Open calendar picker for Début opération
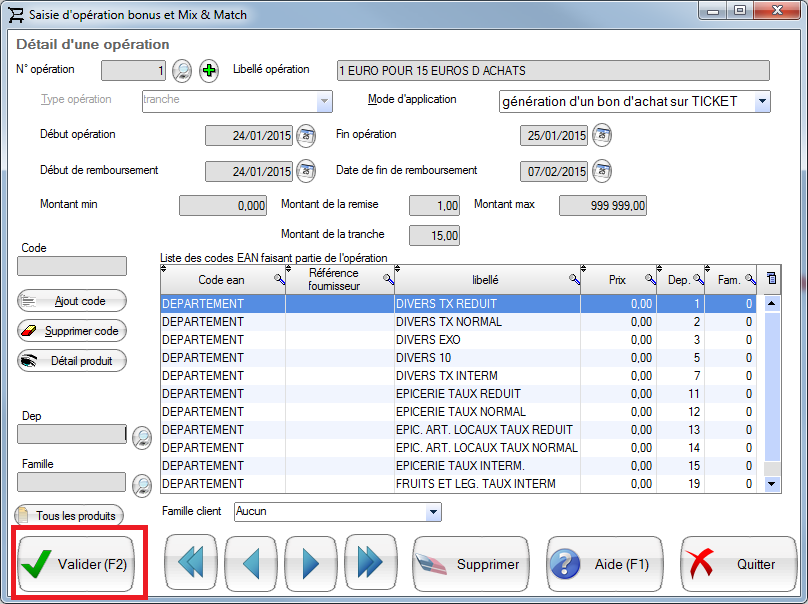The image size is (808, 604). click(306, 136)
